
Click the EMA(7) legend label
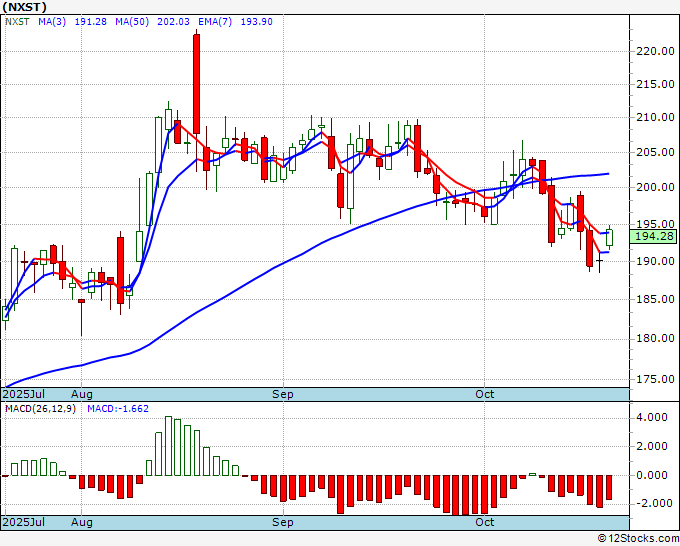pos(215,22)
